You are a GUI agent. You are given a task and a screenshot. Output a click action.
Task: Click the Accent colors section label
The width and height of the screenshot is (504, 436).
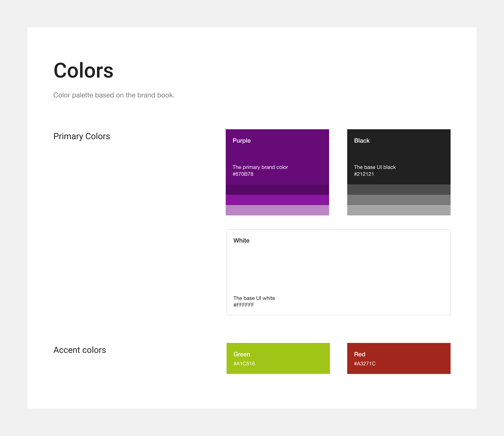80,350
